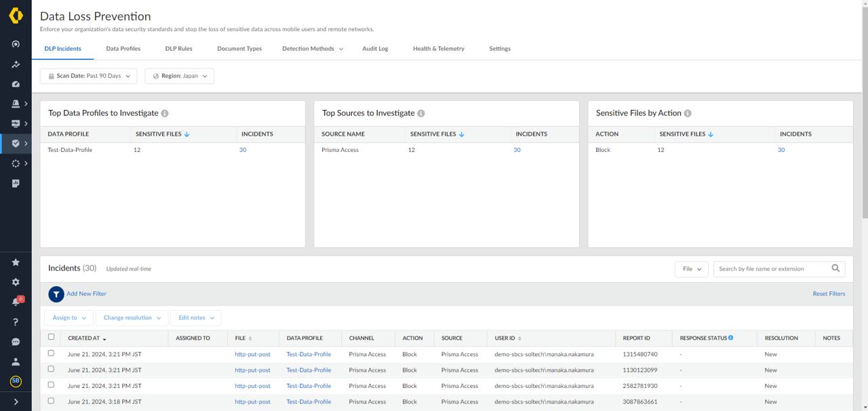Screen dimensions: 868x411
Task: Click info icon beside Top Data Profiles to Investigate
Action: click(165, 113)
